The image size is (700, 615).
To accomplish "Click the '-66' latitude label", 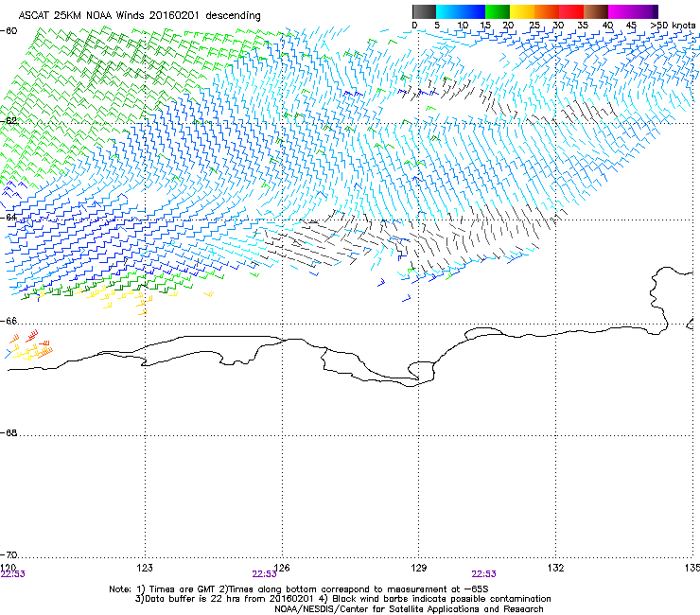I will click(9, 321).
